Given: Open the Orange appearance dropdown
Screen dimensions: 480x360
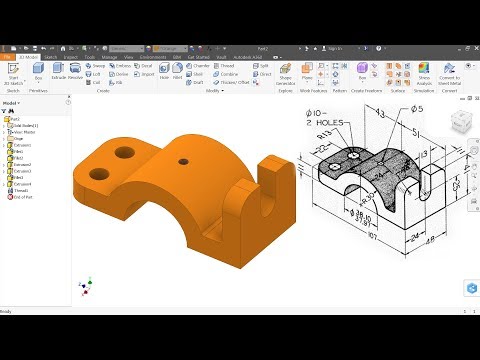Looking at the screenshot, I should pyautogui.click(x=171, y=49).
